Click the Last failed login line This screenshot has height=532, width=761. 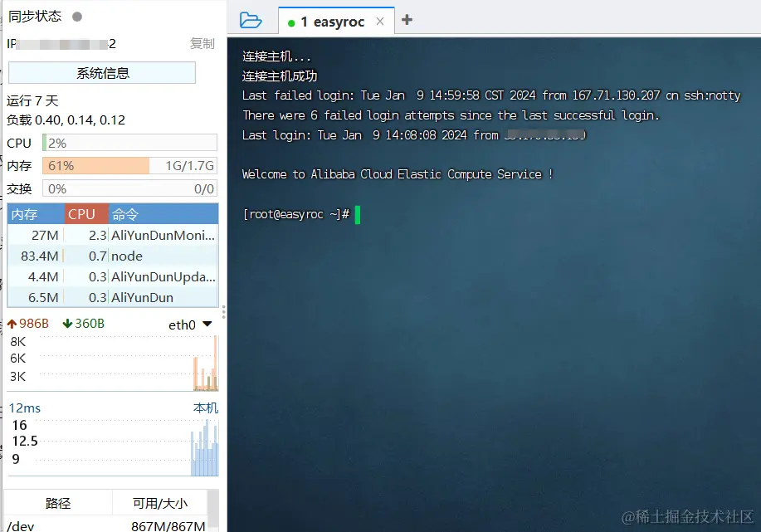(x=491, y=95)
